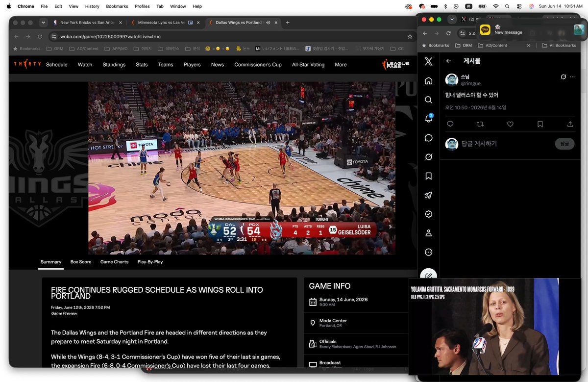The height and width of the screenshot is (382, 588).
Task: Bookmark the rimgue post
Action: click(x=540, y=124)
